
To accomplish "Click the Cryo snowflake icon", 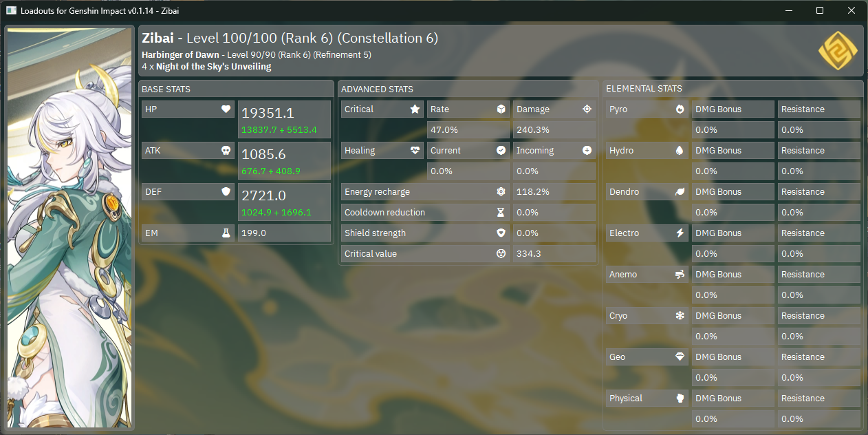I will [x=680, y=316].
